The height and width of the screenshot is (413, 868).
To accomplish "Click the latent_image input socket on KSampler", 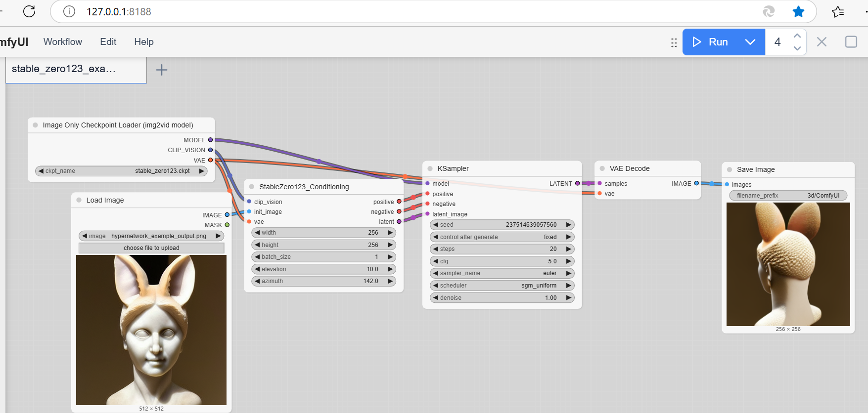I will (427, 214).
